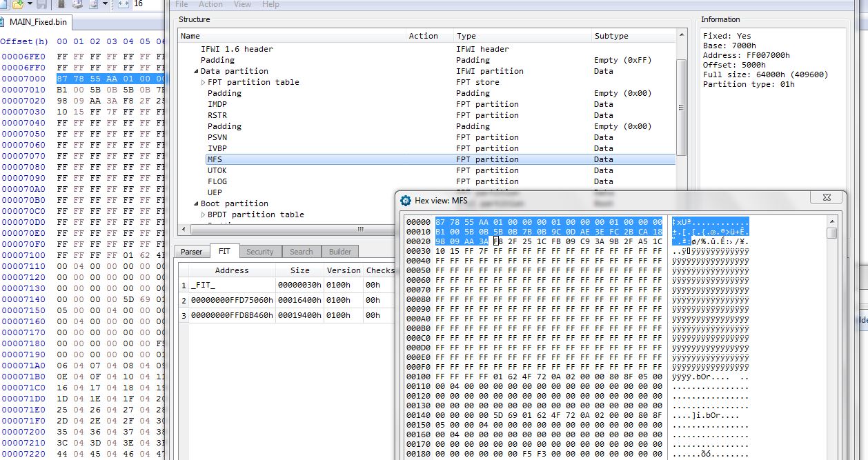This screenshot has height=460, width=868.
Task: Click the Hex view vertical scrollbar thumb
Action: [x=832, y=233]
